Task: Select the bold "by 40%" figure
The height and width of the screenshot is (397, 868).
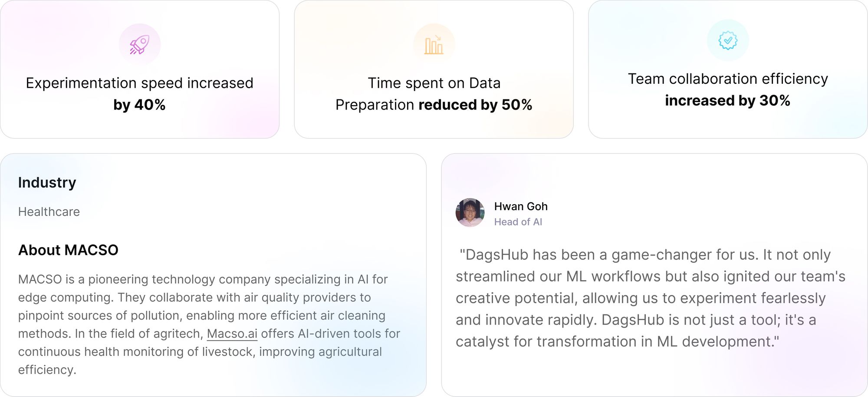Action: (x=139, y=105)
